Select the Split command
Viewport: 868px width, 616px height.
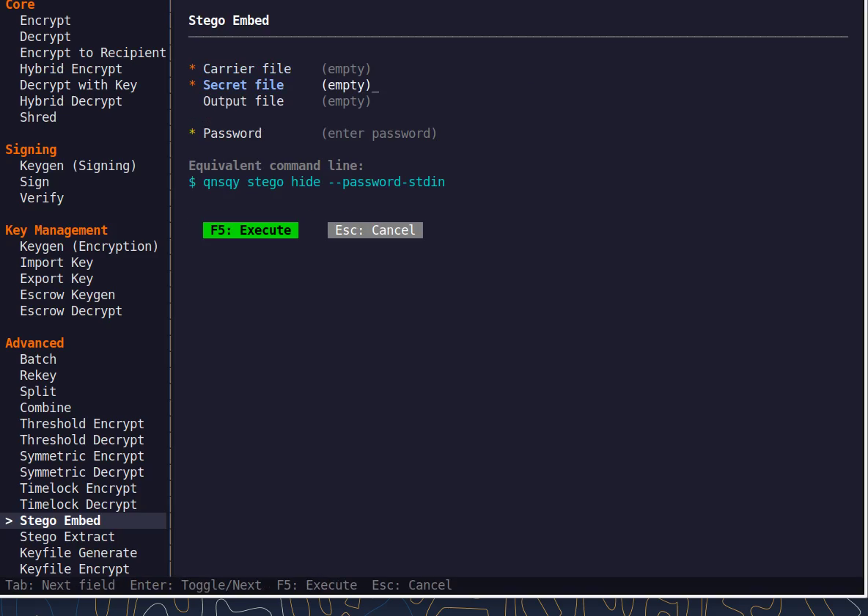[x=38, y=391]
